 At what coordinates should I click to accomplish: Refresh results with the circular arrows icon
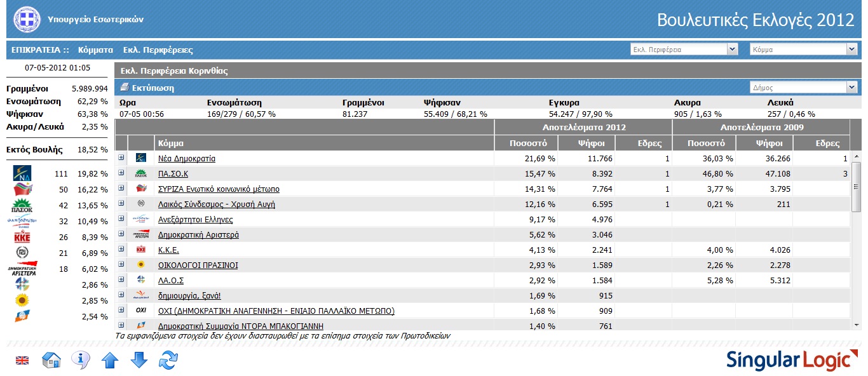[168, 361]
